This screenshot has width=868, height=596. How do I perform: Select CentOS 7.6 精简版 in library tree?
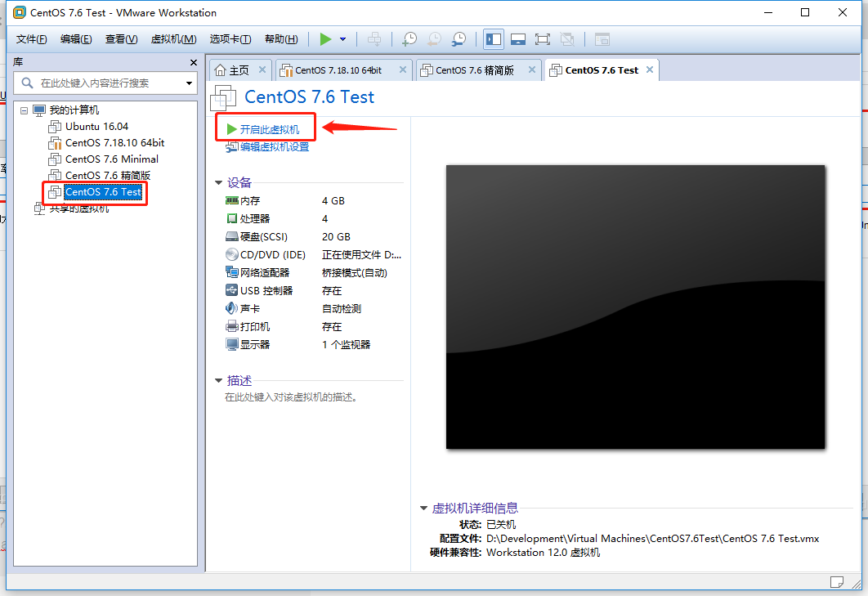pyautogui.click(x=108, y=176)
